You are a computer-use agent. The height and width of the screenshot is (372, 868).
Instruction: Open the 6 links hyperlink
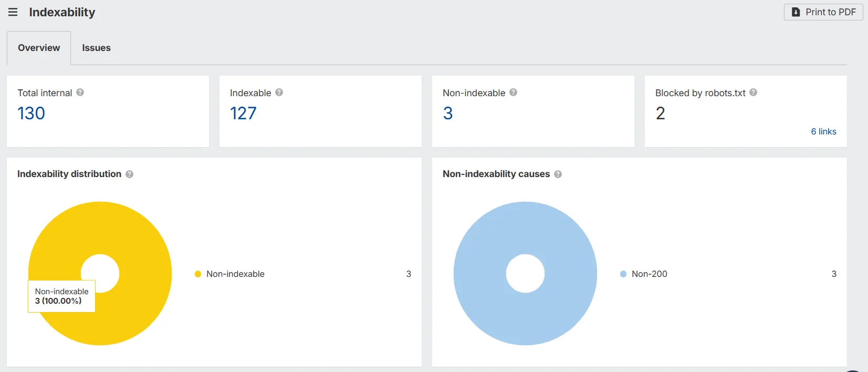click(823, 131)
